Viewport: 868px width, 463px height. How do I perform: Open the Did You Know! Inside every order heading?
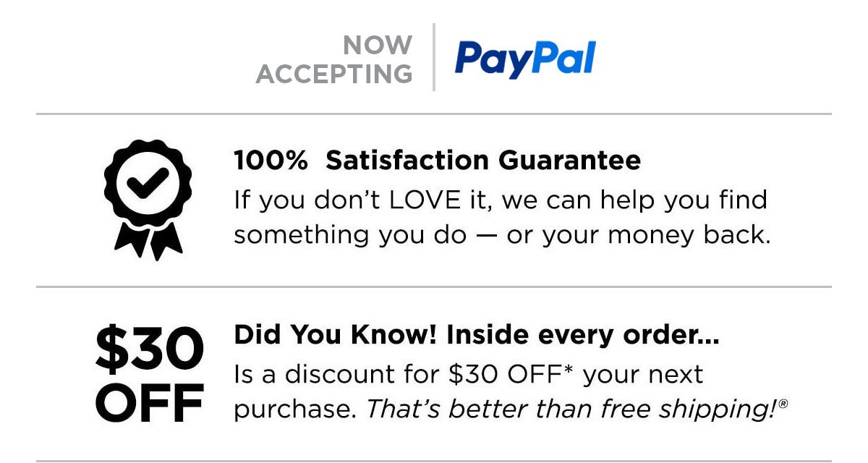coord(477,335)
